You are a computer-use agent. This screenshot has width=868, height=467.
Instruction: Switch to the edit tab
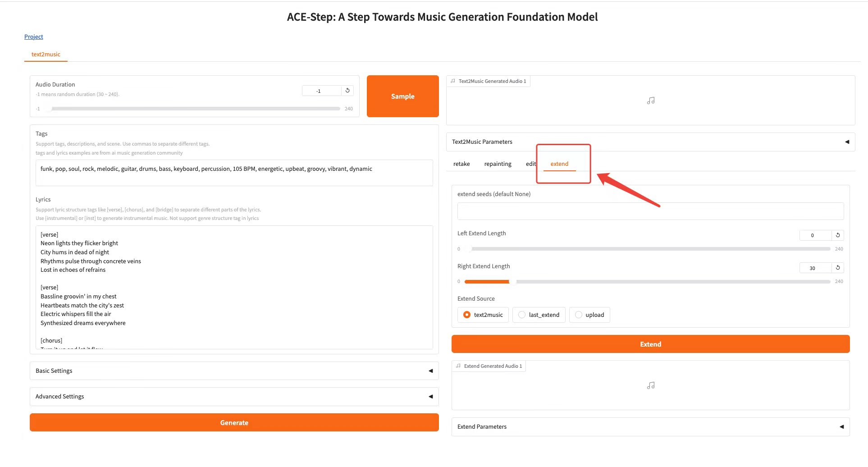(x=530, y=164)
